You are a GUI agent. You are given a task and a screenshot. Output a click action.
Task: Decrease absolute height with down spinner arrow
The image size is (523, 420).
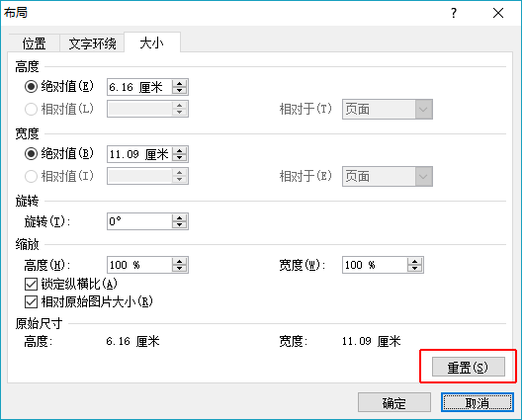180,91
